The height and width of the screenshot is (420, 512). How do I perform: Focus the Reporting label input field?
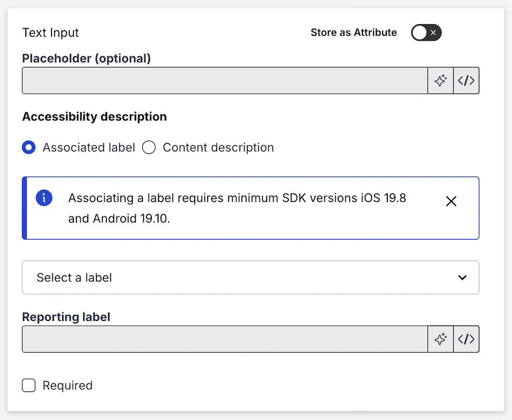coord(224,339)
